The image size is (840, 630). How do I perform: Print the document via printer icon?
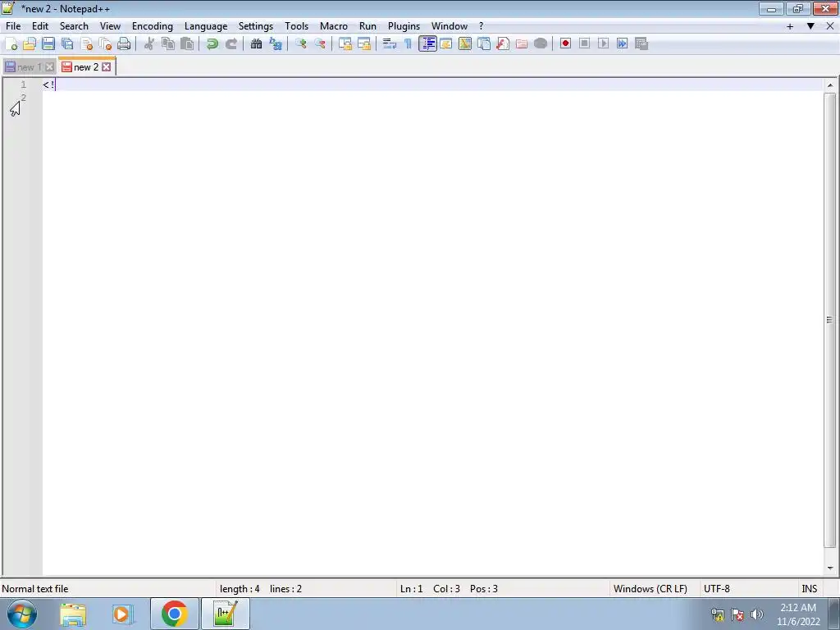[x=124, y=44]
